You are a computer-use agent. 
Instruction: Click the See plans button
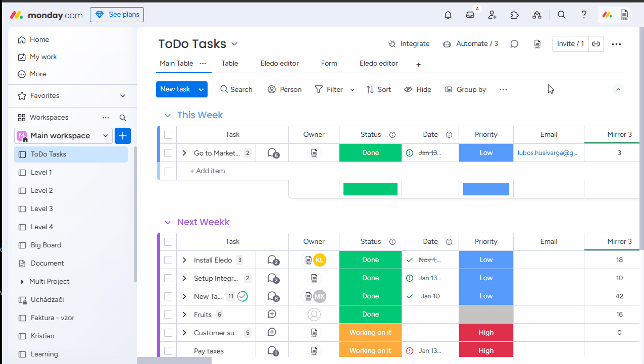pyautogui.click(x=117, y=15)
